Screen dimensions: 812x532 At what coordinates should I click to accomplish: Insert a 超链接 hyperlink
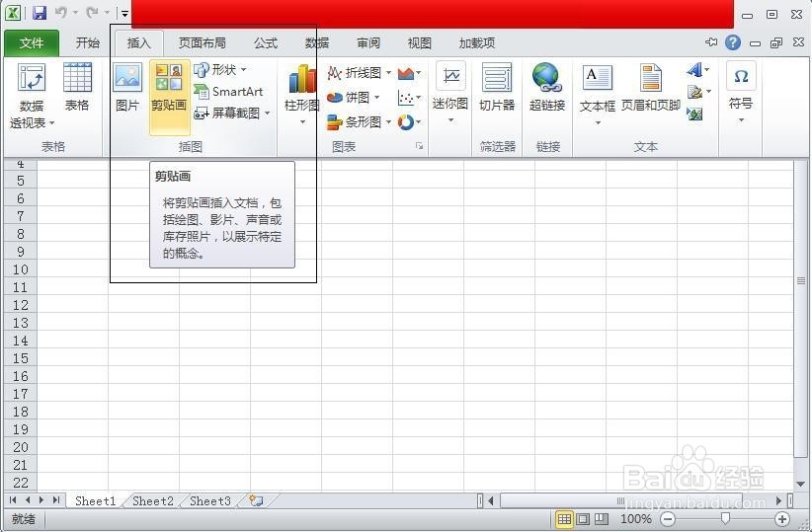point(547,87)
